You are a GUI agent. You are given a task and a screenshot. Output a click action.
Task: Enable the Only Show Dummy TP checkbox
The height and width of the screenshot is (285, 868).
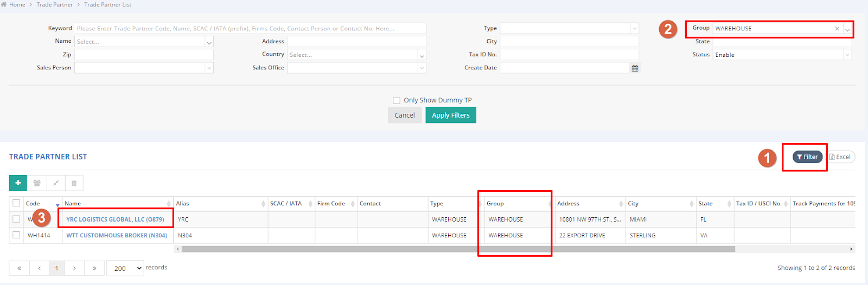coord(397,100)
